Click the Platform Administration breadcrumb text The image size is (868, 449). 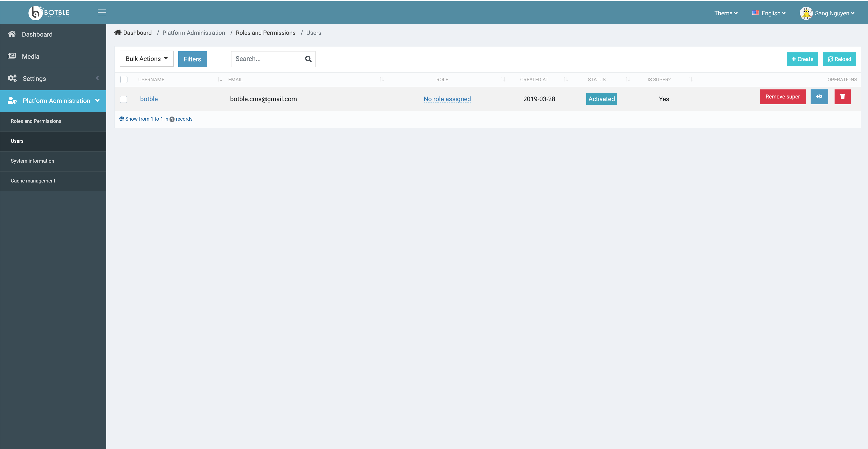coord(193,33)
